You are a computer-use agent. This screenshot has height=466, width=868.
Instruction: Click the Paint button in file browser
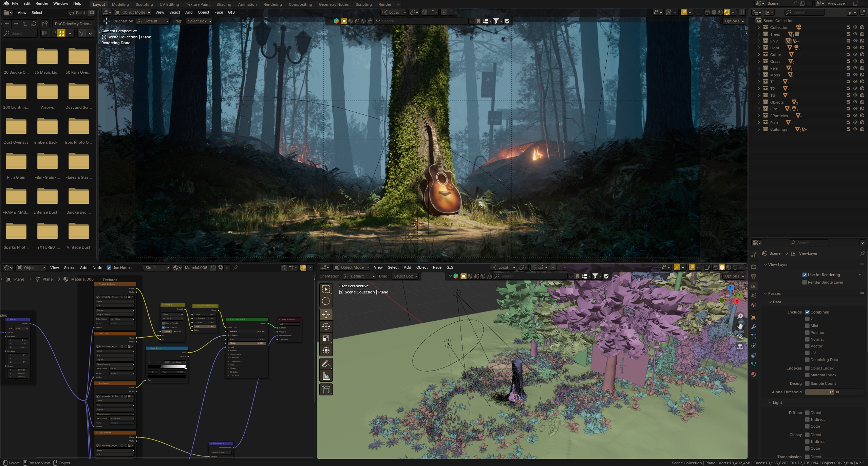(x=77, y=13)
